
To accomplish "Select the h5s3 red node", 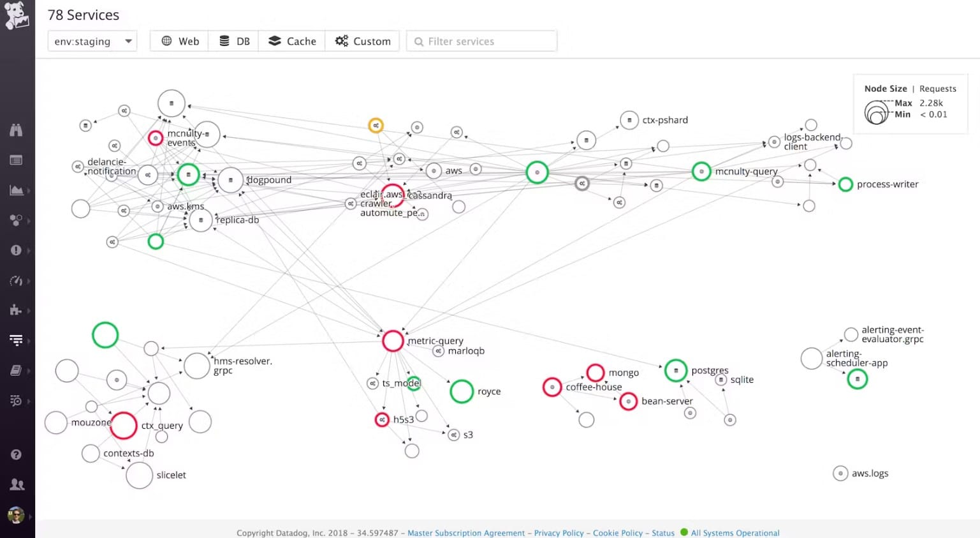I will click(x=382, y=419).
